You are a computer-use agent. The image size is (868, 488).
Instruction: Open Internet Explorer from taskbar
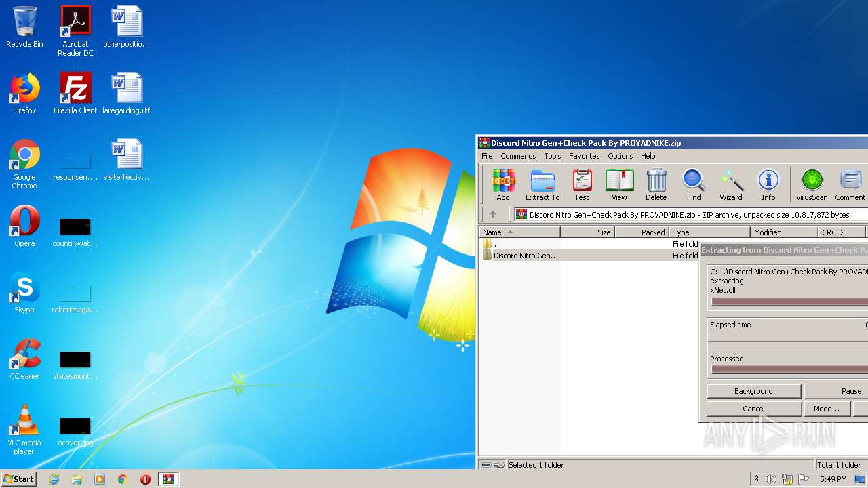pos(54,479)
